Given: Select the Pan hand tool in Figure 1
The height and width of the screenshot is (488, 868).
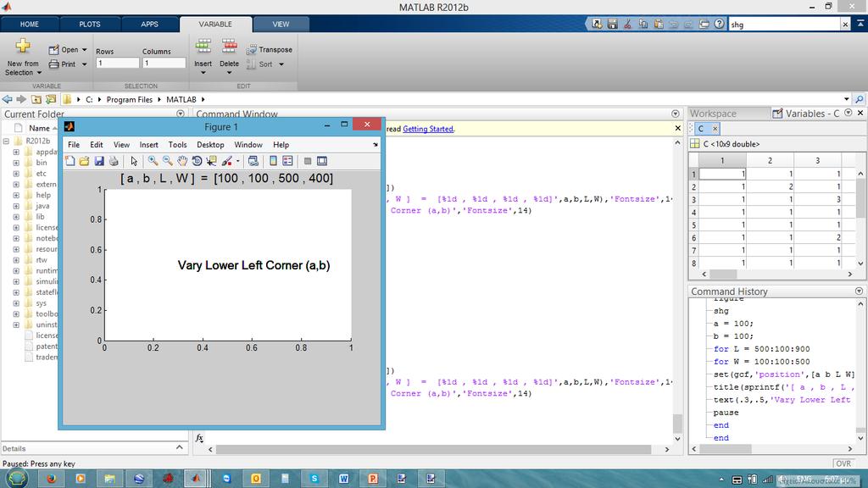Looking at the screenshot, I should [182, 161].
